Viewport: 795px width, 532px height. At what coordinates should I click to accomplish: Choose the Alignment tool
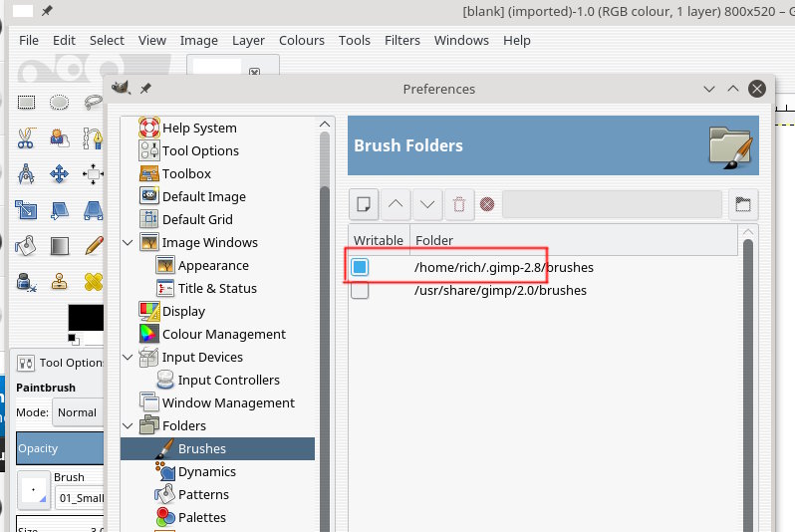94,174
